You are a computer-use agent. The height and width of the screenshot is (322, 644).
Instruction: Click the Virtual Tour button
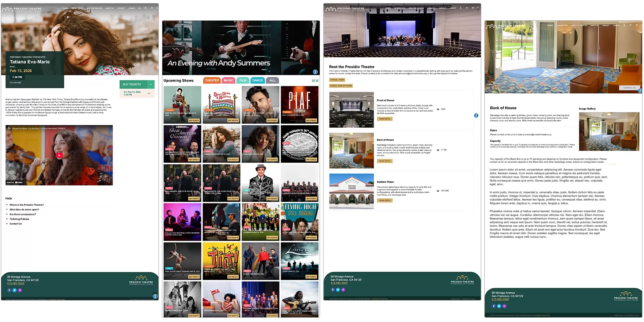[x=337, y=80]
